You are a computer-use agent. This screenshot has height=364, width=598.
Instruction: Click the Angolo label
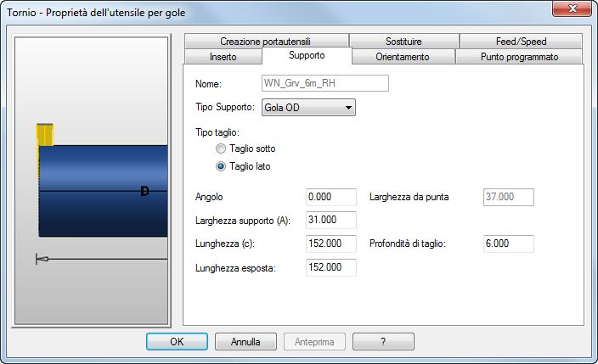(209, 197)
